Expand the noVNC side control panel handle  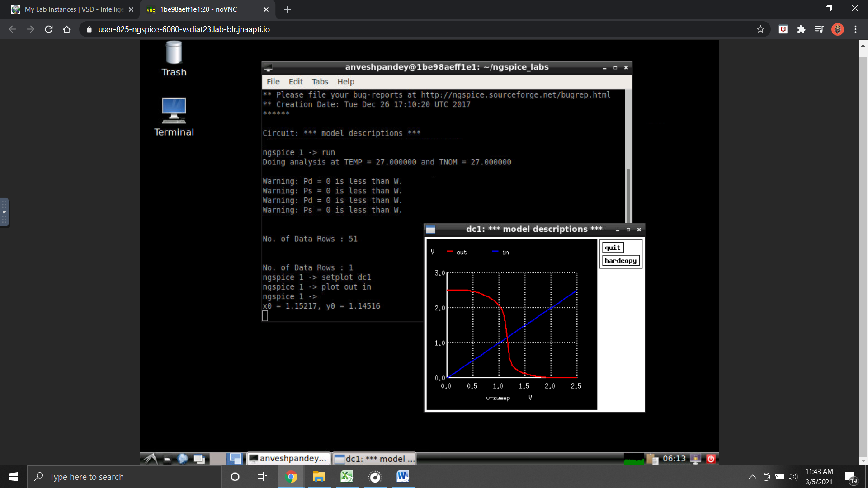pyautogui.click(x=4, y=212)
